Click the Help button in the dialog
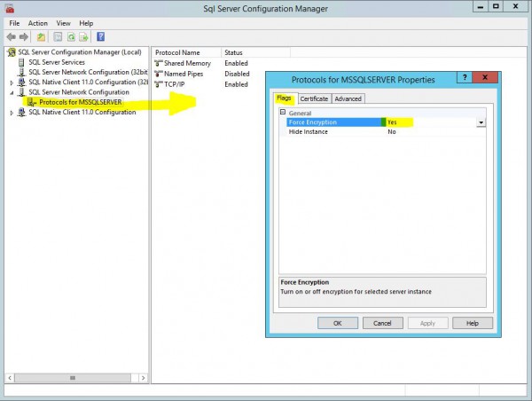This screenshot has height=401, width=532. (473, 323)
